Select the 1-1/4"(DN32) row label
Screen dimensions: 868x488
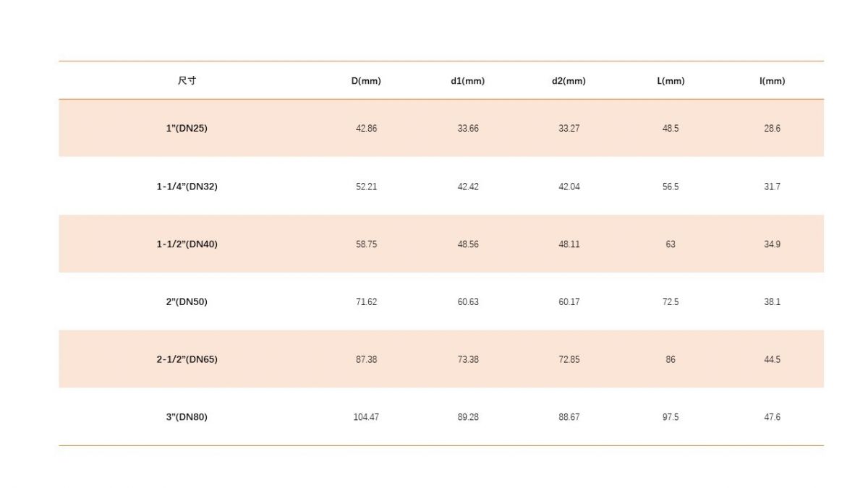point(187,187)
